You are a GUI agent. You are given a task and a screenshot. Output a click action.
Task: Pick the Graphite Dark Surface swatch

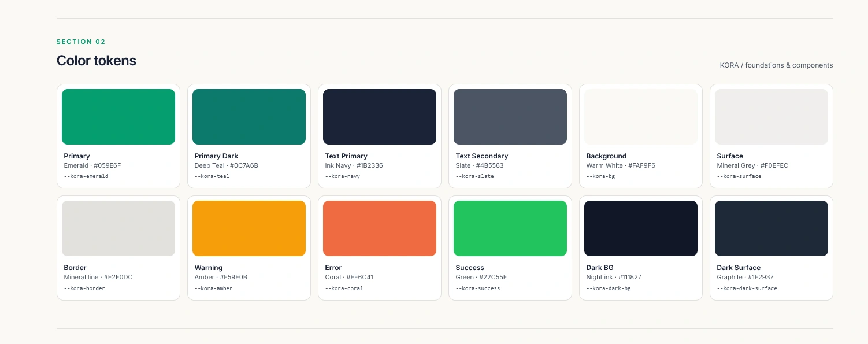click(771, 228)
